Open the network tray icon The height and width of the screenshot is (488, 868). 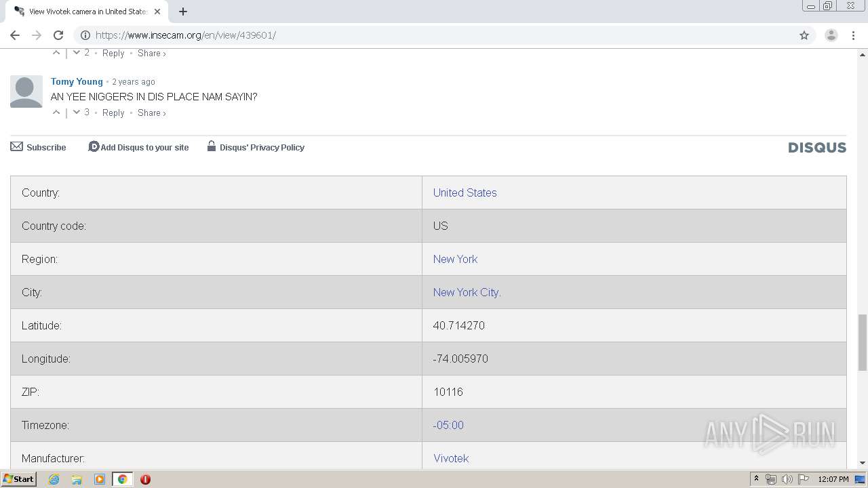771,479
